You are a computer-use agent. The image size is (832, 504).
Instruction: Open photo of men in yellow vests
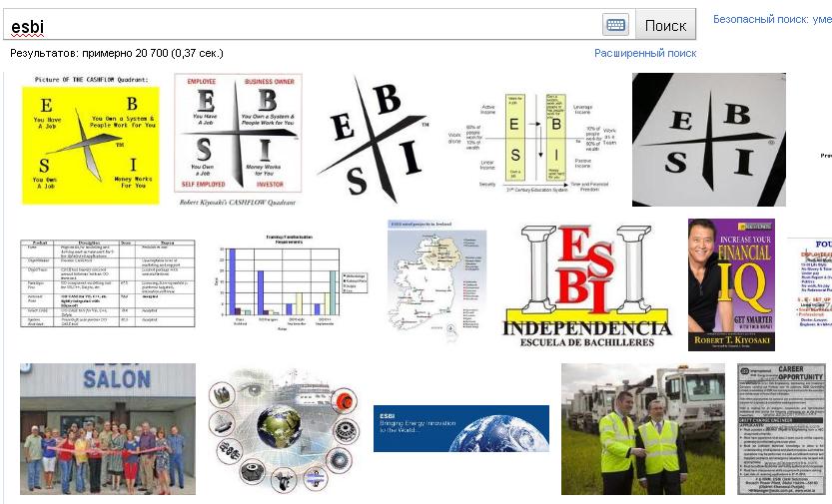(x=643, y=429)
